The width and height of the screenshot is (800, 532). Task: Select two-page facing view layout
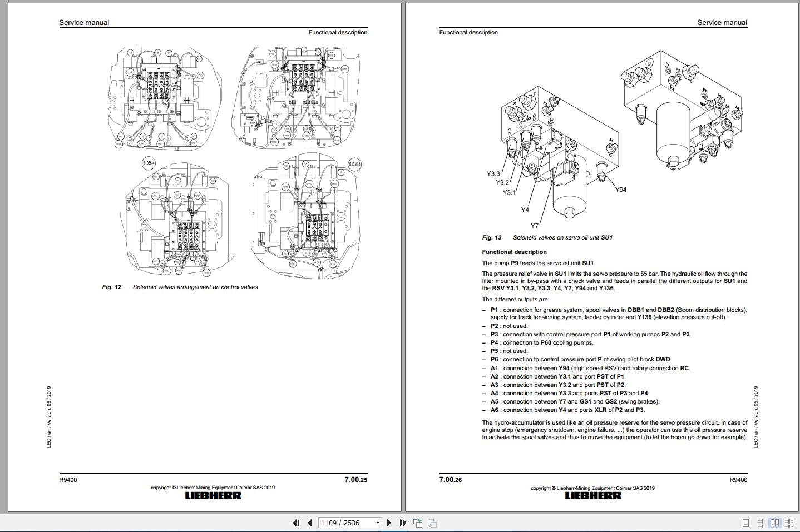tap(774, 523)
